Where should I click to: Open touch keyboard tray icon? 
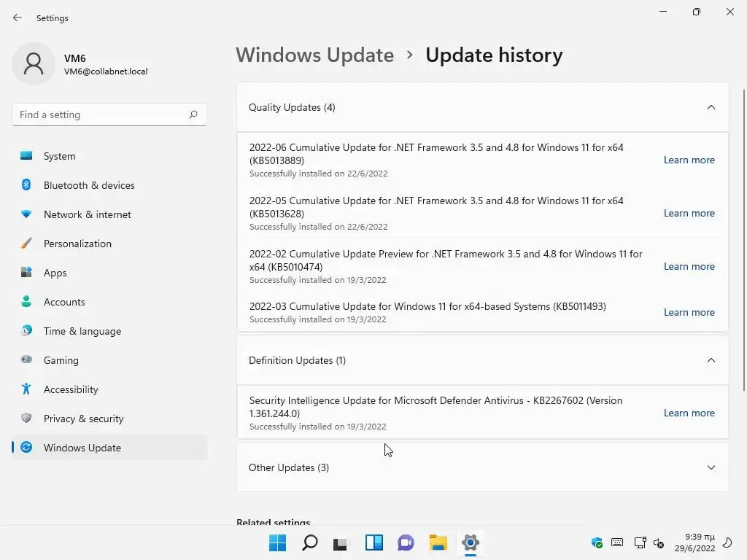(x=617, y=542)
